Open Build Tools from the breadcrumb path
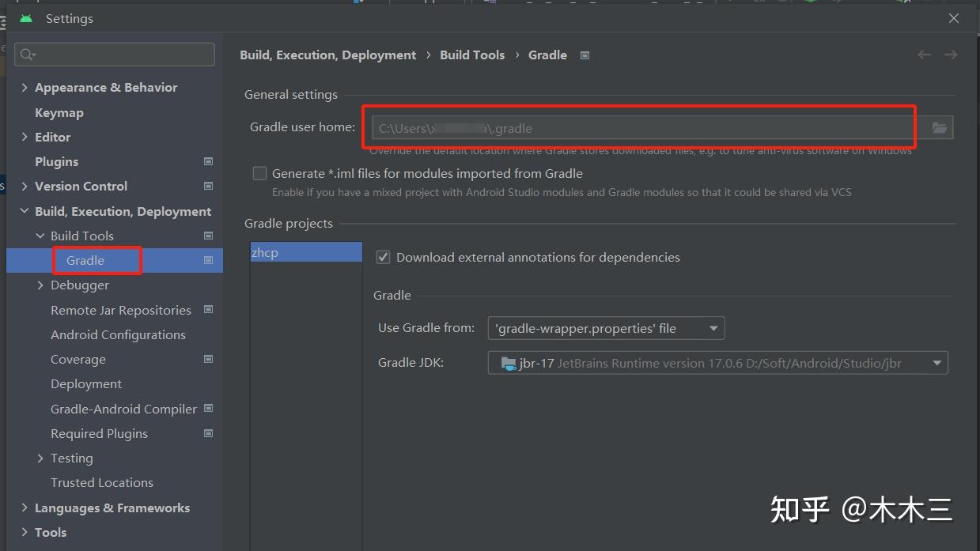 (x=472, y=55)
